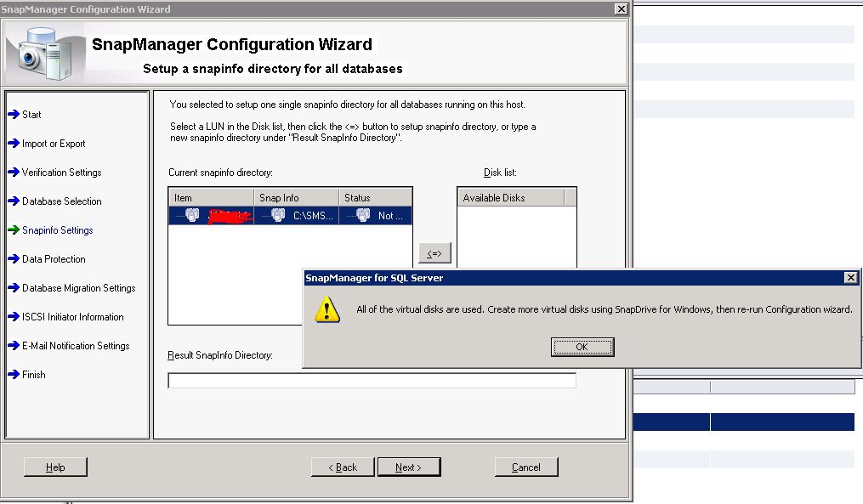Click the Help button
Screen dimensions: 863x504
(x=55, y=467)
